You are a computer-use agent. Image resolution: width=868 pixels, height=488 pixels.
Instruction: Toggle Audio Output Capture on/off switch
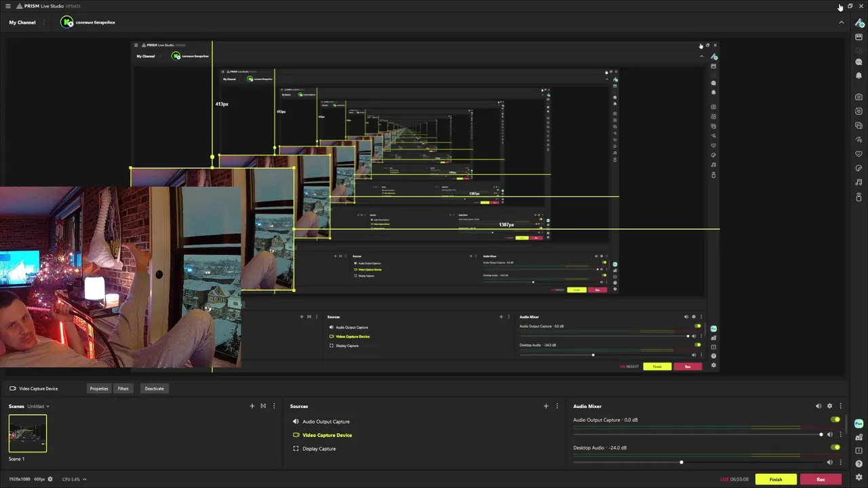pos(835,420)
